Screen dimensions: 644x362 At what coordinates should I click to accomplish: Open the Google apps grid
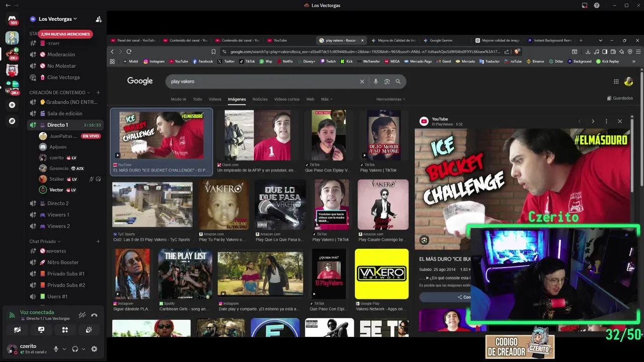616,81
